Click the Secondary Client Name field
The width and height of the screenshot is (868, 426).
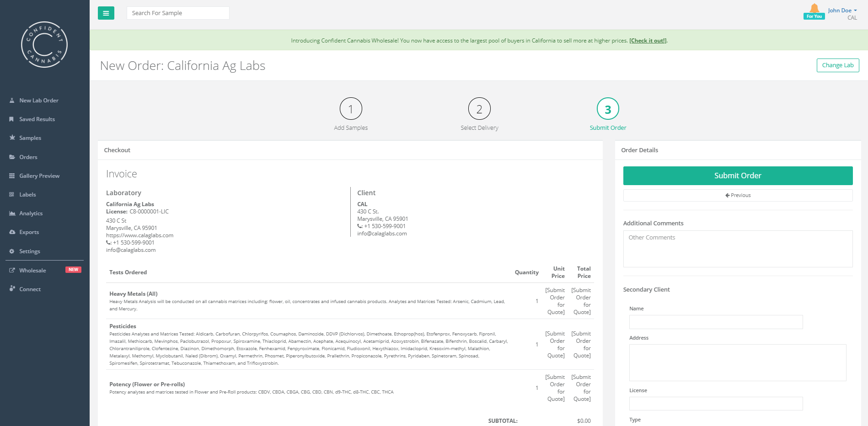click(x=716, y=322)
